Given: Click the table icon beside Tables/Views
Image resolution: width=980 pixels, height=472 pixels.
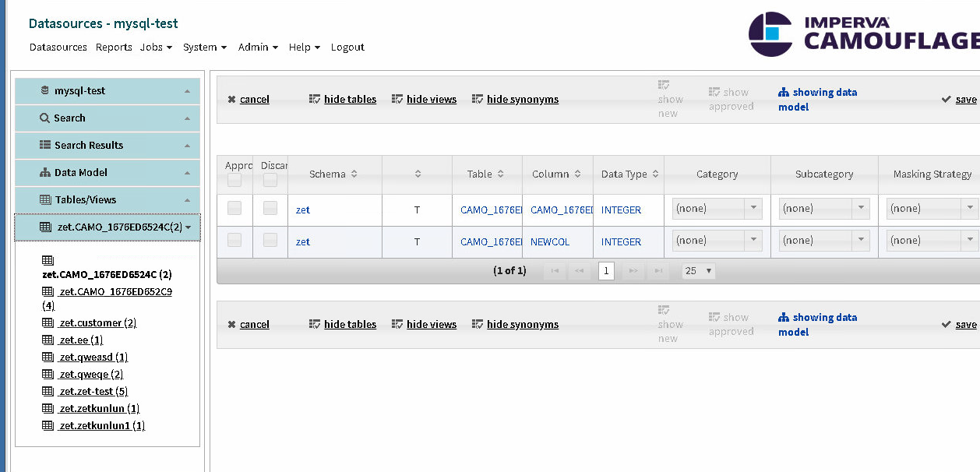Looking at the screenshot, I should [x=45, y=199].
